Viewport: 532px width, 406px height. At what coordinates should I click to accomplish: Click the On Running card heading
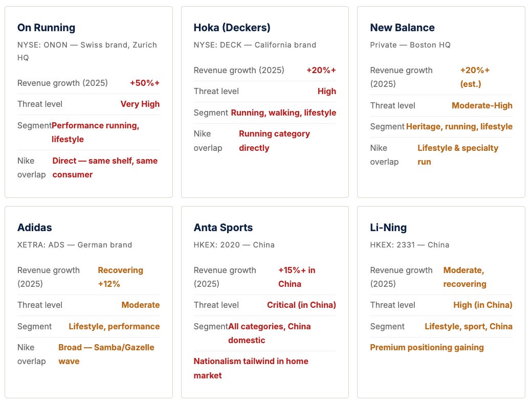46,28
